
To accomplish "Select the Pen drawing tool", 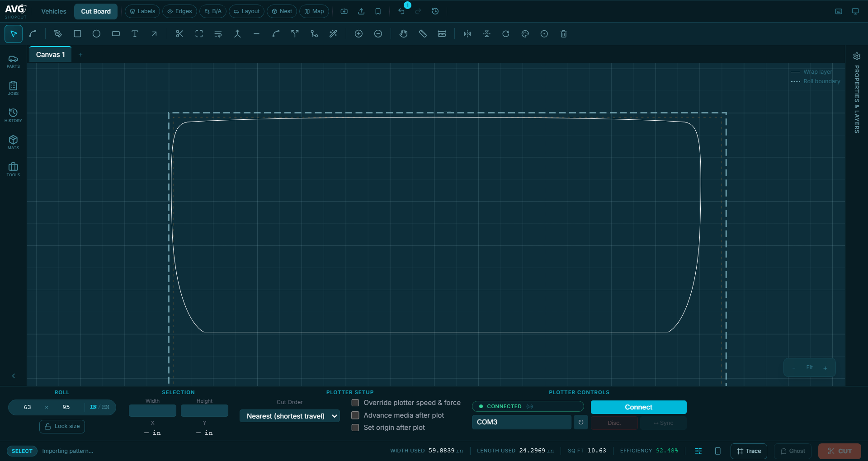I will point(58,34).
